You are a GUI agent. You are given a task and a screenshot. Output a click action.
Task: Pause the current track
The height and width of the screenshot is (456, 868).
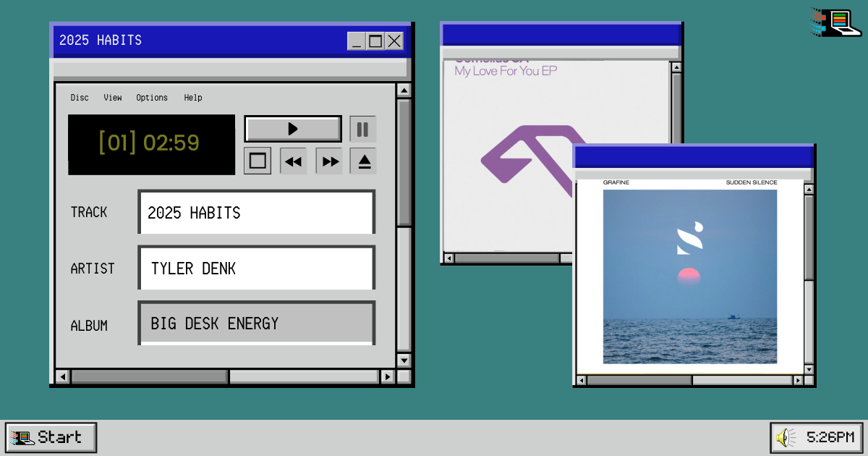363,129
